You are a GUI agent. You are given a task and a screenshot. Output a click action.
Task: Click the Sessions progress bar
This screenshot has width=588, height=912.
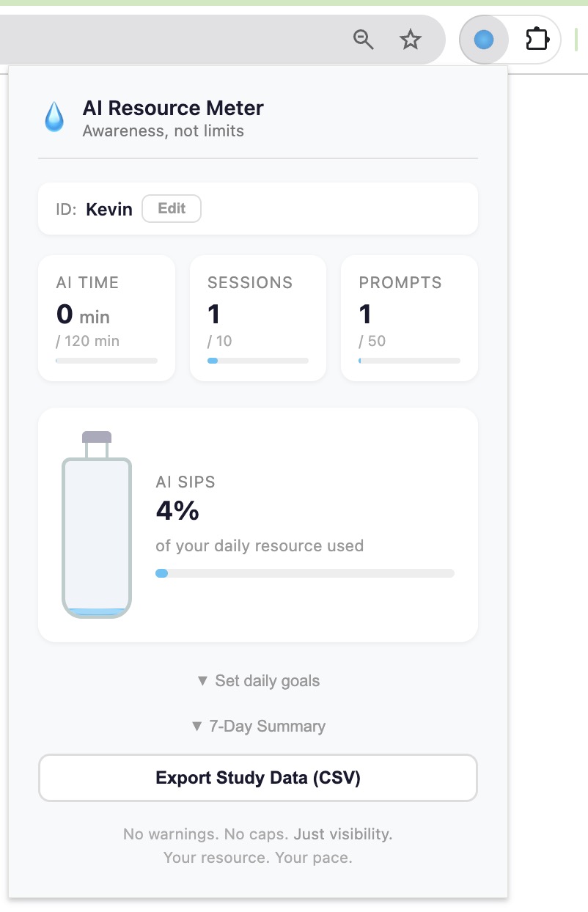click(258, 361)
